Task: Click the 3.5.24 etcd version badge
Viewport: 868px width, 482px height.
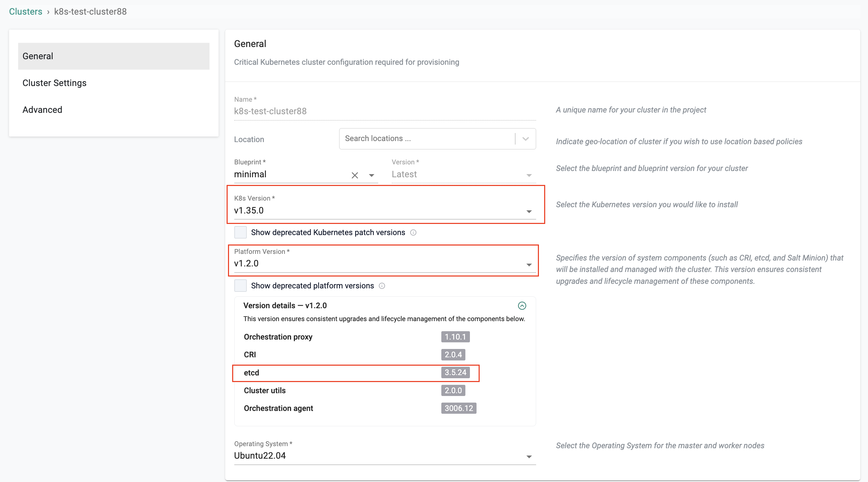Action: click(x=455, y=373)
